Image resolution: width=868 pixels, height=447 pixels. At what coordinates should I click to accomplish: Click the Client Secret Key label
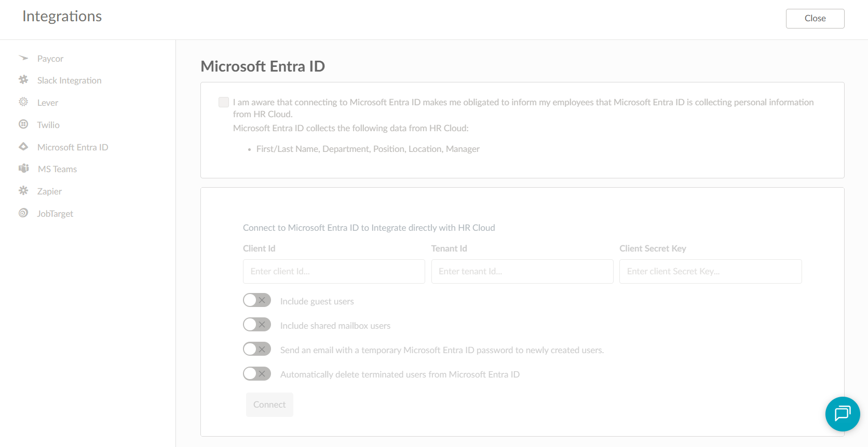pyautogui.click(x=653, y=248)
